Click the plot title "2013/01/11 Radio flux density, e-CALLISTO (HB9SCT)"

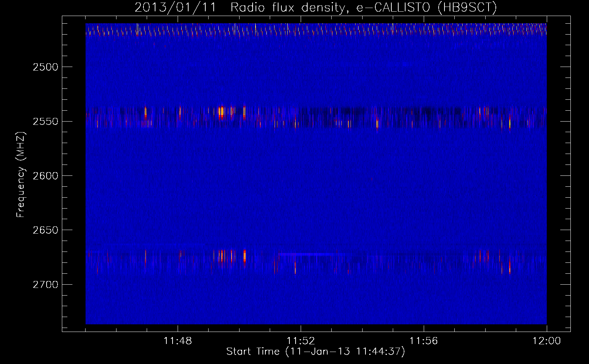316,8
